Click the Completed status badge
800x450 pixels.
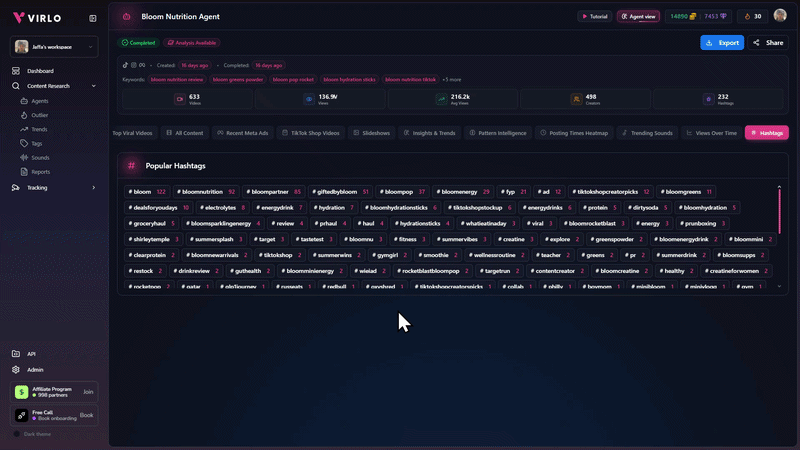[138, 43]
